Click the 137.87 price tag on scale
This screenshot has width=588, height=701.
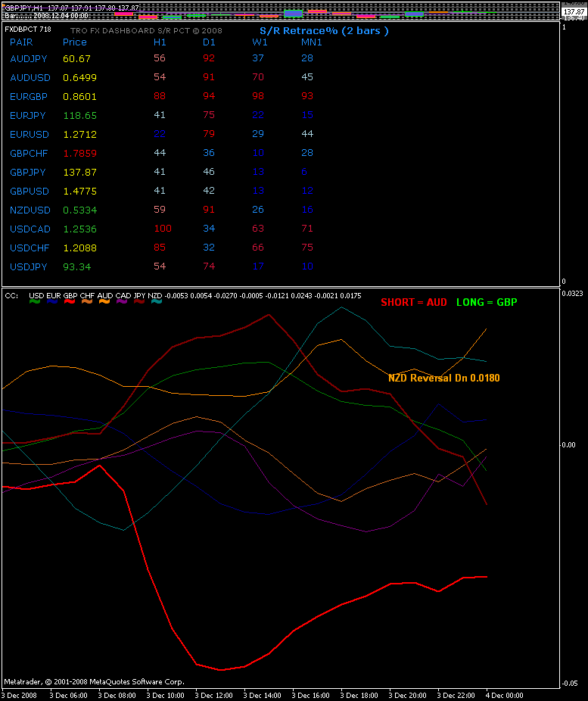(x=574, y=12)
